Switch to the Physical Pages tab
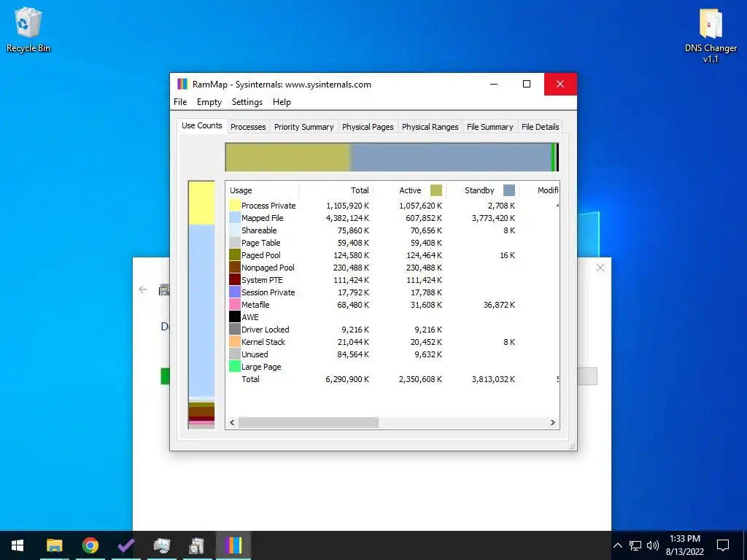The height and width of the screenshot is (560, 747). [368, 127]
